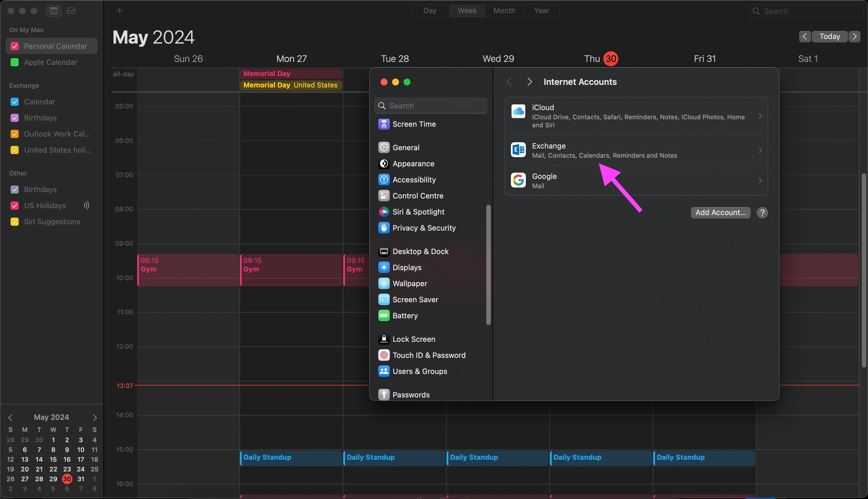Open Touch ID & Password settings
The width and height of the screenshot is (868, 499).
tap(429, 356)
